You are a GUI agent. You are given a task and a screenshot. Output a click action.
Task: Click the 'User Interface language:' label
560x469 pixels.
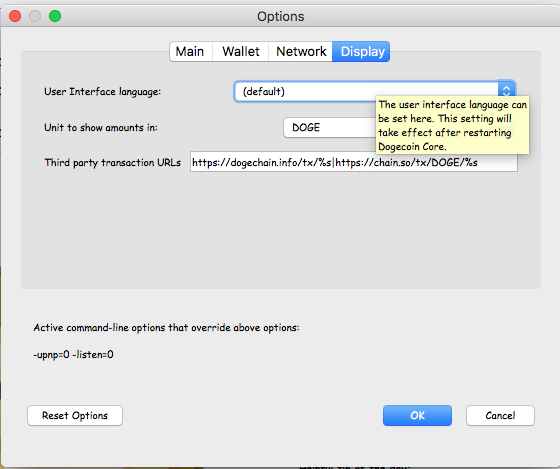click(x=102, y=92)
